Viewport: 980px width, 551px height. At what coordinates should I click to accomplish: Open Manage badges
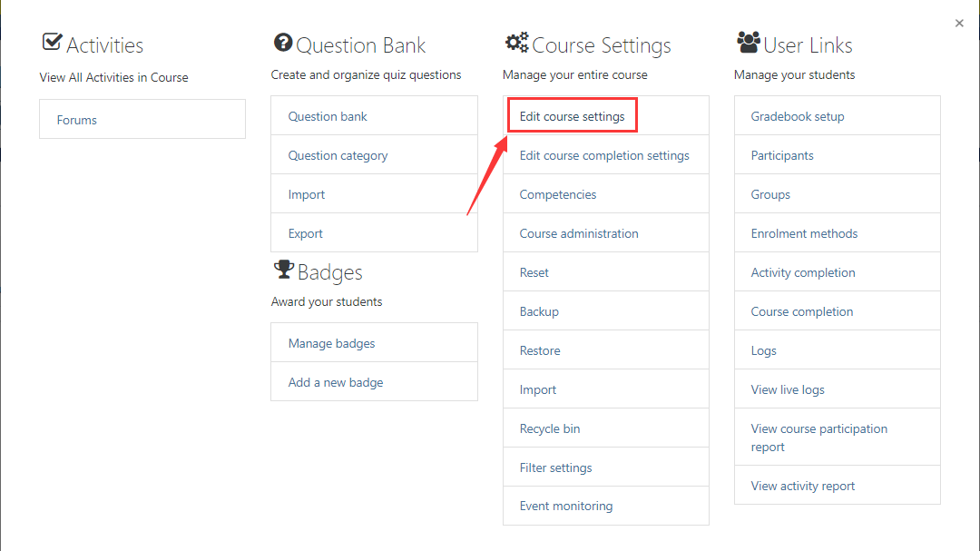tap(331, 343)
